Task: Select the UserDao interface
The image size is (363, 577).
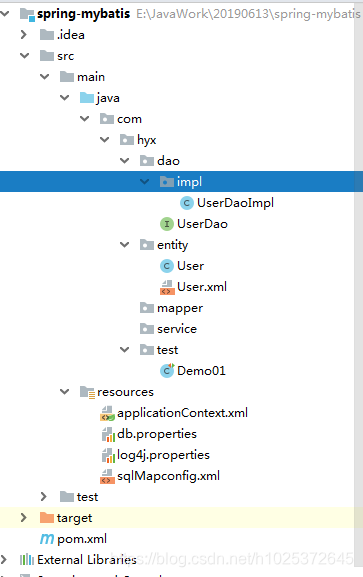Action: pos(202,224)
